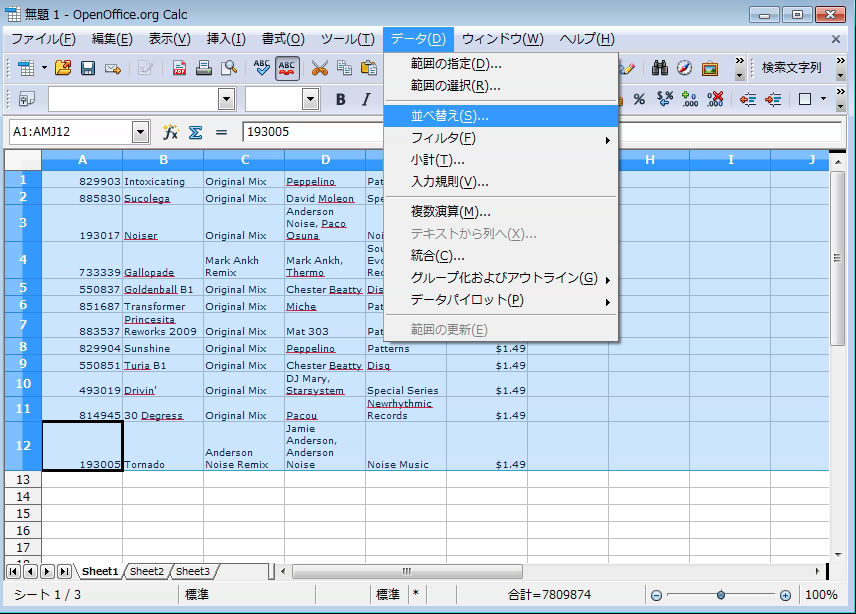Show hidden formatting toolbar buttons chevron

tap(841, 92)
